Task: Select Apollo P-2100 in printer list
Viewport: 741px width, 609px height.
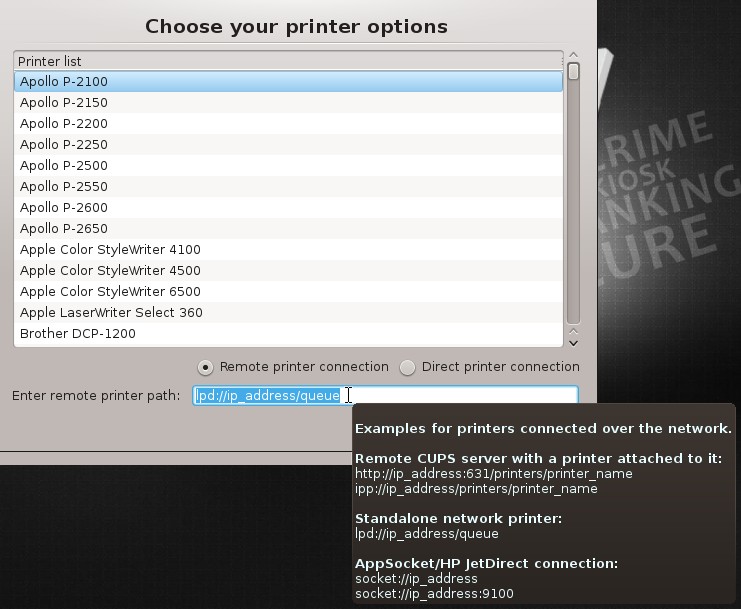Action: [x=288, y=82]
